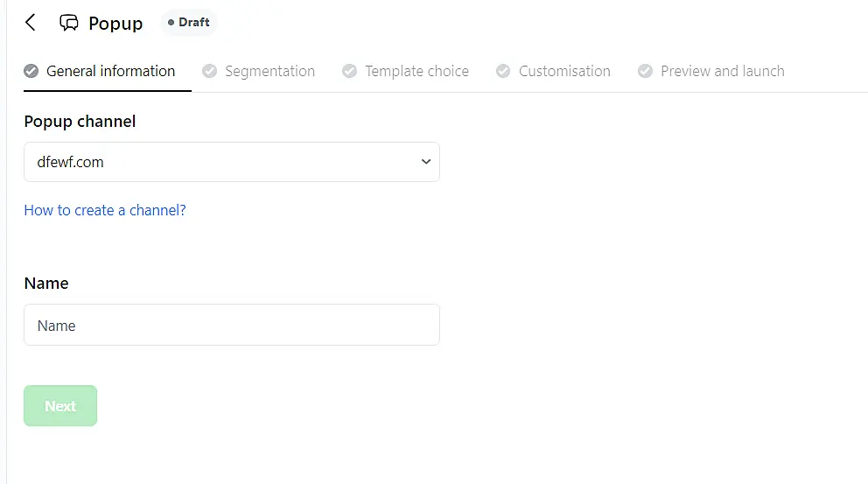Expand the channel list using the chevron arrow
Viewport: 868px width, 484px height.
pyautogui.click(x=426, y=162)
